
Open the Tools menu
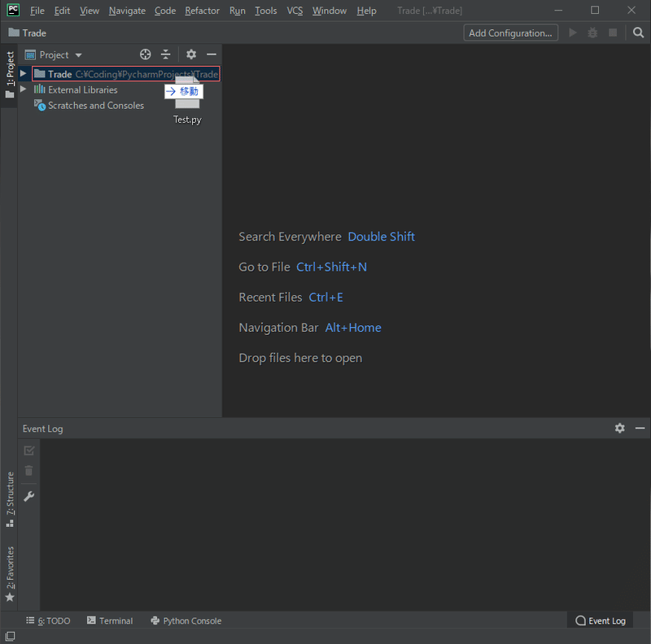[266, 11]
